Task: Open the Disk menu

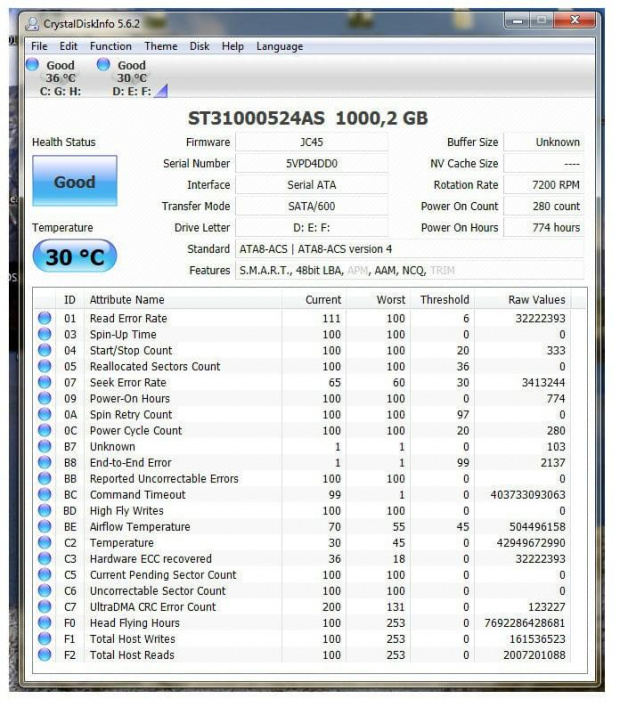Action: (x=199, y=46)
